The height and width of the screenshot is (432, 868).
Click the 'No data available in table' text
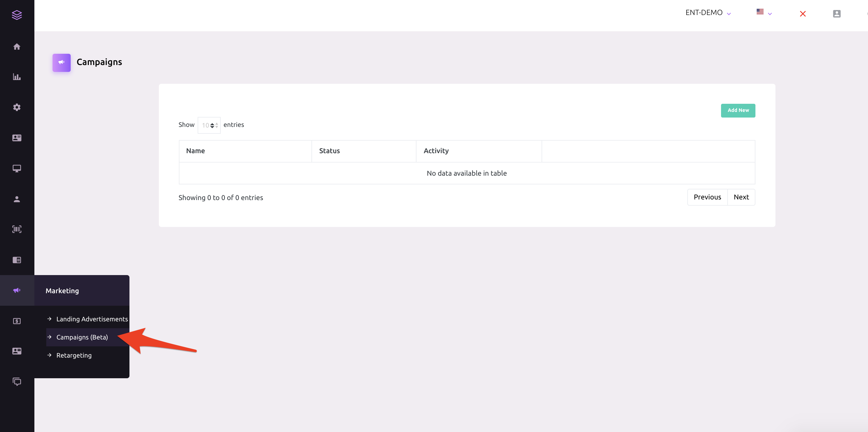[x=467, y=173]
